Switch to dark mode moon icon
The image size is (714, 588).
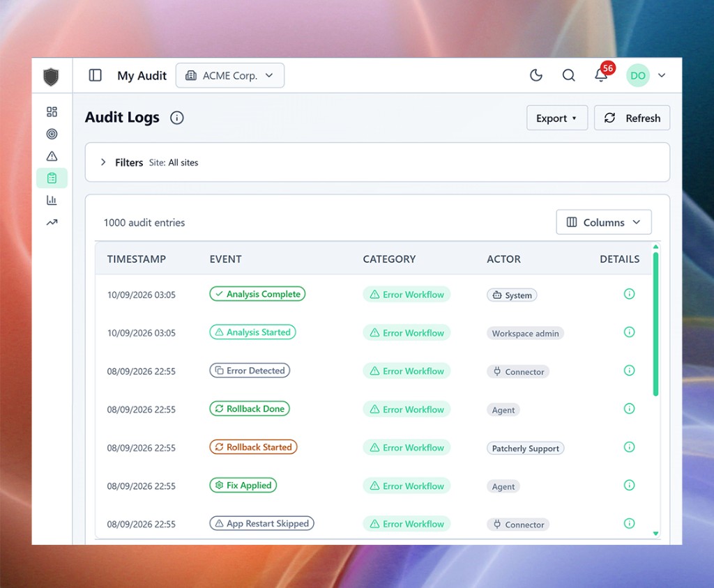[x=536, y=75]
